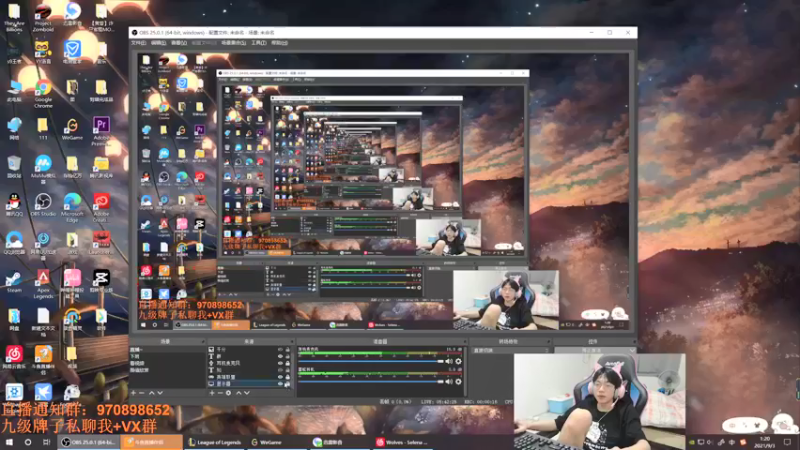Open settings gear of first mixer channel

click(x=459, y=361)
